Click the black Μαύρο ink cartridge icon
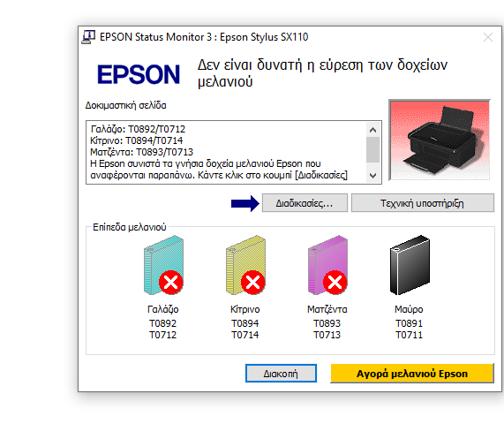The image size is (504, 424). coord(410,265)
